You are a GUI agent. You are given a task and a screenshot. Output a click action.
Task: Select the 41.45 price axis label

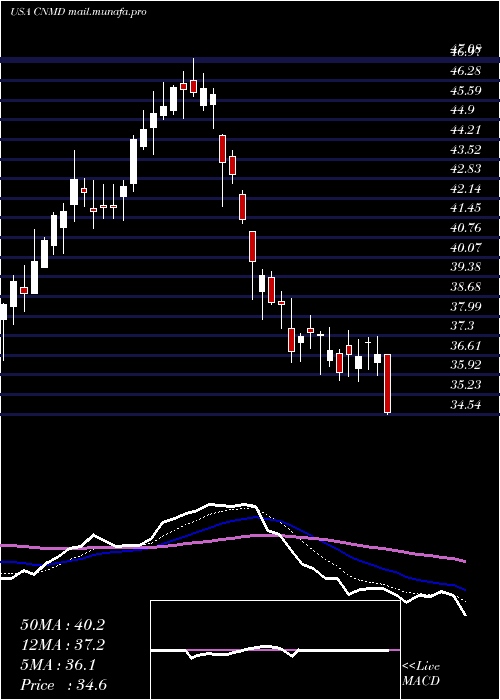pyautogui.click(x=465, y=208)
